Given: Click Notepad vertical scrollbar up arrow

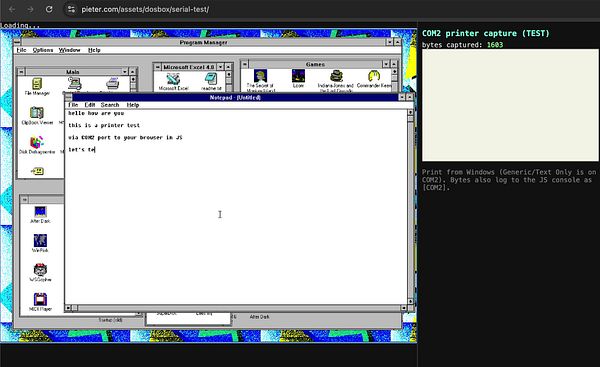Looking at the screenshot, I should [410, 113].
